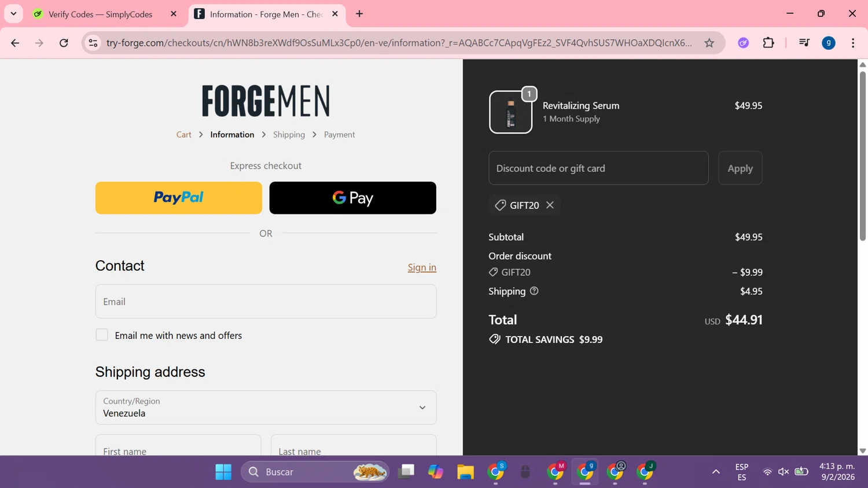Open the clock showing 4:13 p. m.
The height and width of the screenshot is (488, 868).
point(837,472)
